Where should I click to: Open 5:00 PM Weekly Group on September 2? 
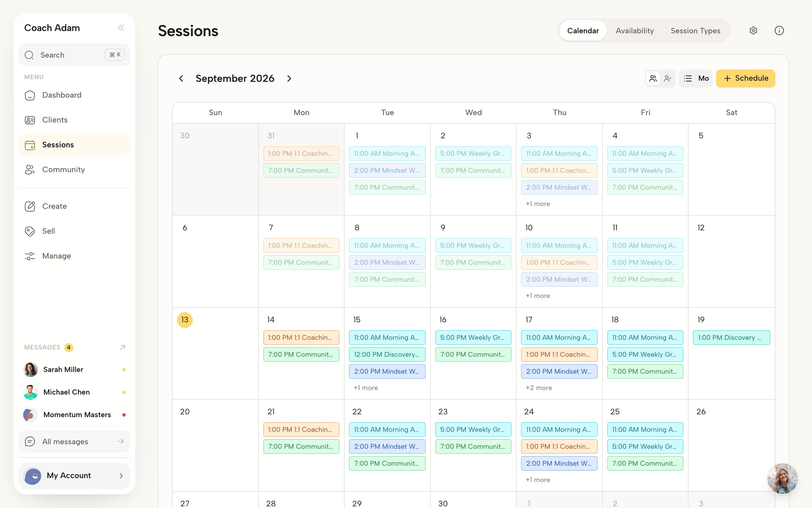point(473,154)
